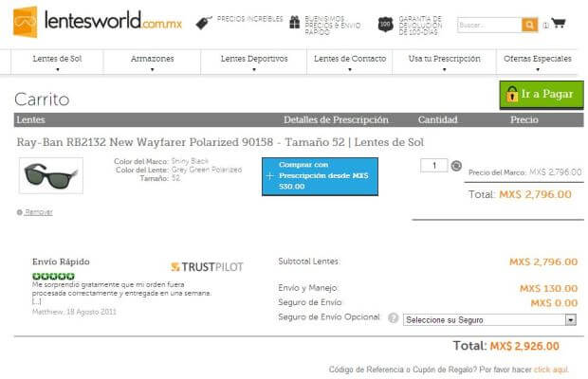588x379 pixels.
Task: Click the Total MX$ 2,926.00 amount
Action: [x=524, y=346]
